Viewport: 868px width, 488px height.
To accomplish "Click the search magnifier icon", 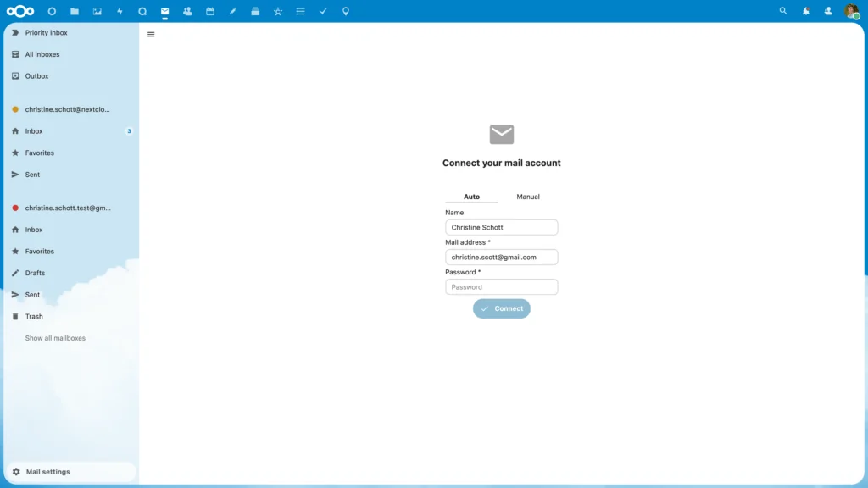I will pos(782,11).
